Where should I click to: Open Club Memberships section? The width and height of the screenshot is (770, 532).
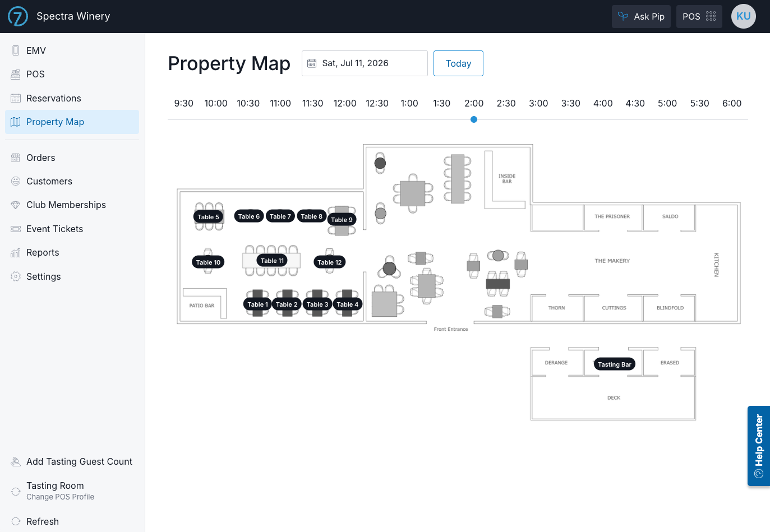coord(72,205)
